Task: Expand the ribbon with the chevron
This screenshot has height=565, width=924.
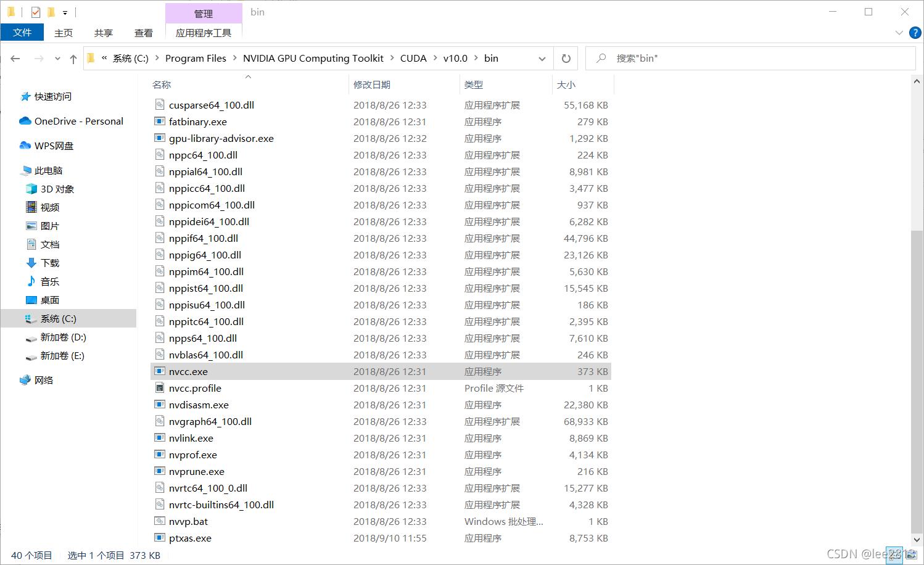Action: click(899, 33)
